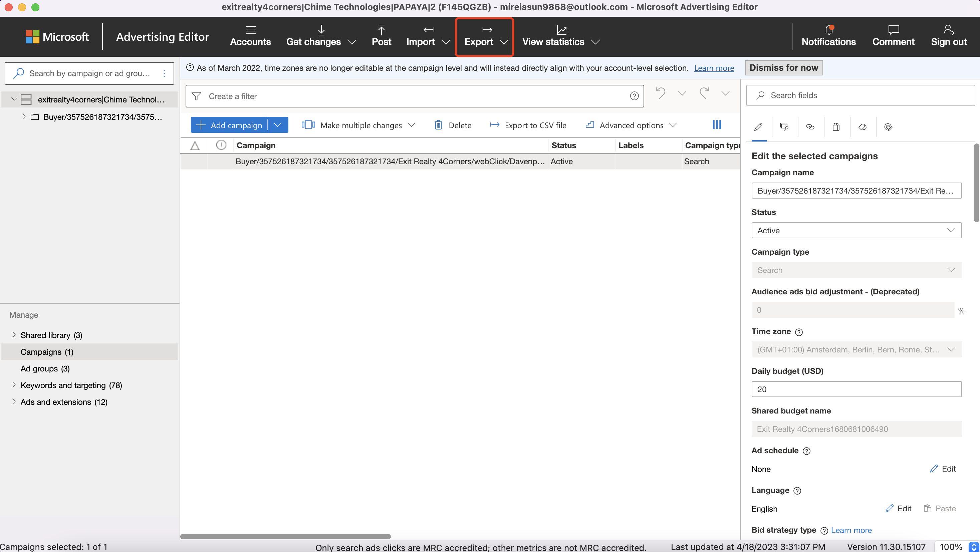The width and height of the screenshot is (980, 552).
Task: Switch to the labels tag tab
Action: (x=863, y=127)
